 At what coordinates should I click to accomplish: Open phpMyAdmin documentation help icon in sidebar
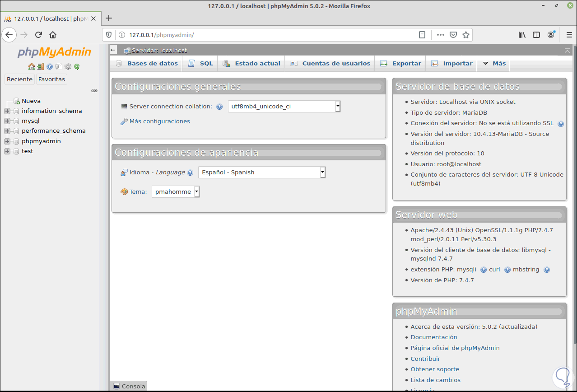(50, 66)
